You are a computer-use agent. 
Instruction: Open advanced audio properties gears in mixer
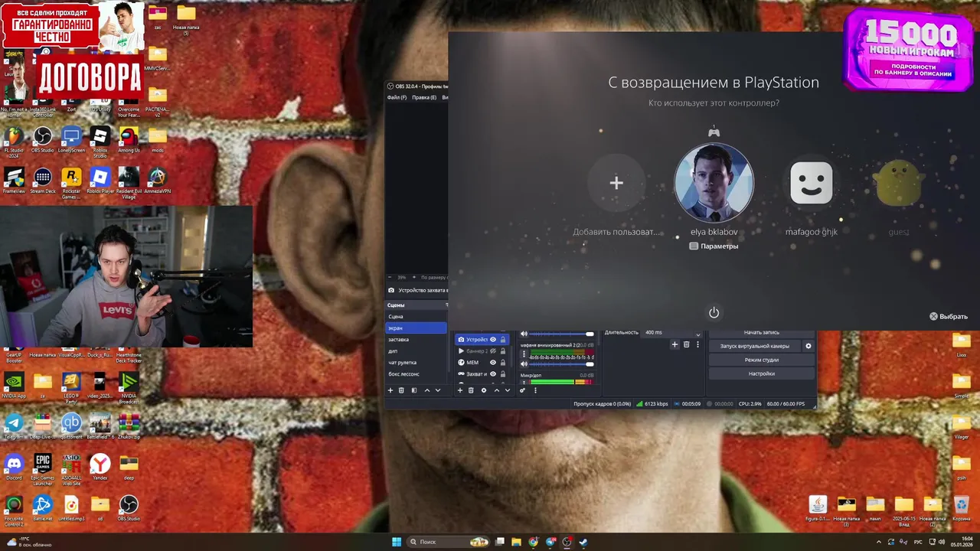click(x=523, y=390)
